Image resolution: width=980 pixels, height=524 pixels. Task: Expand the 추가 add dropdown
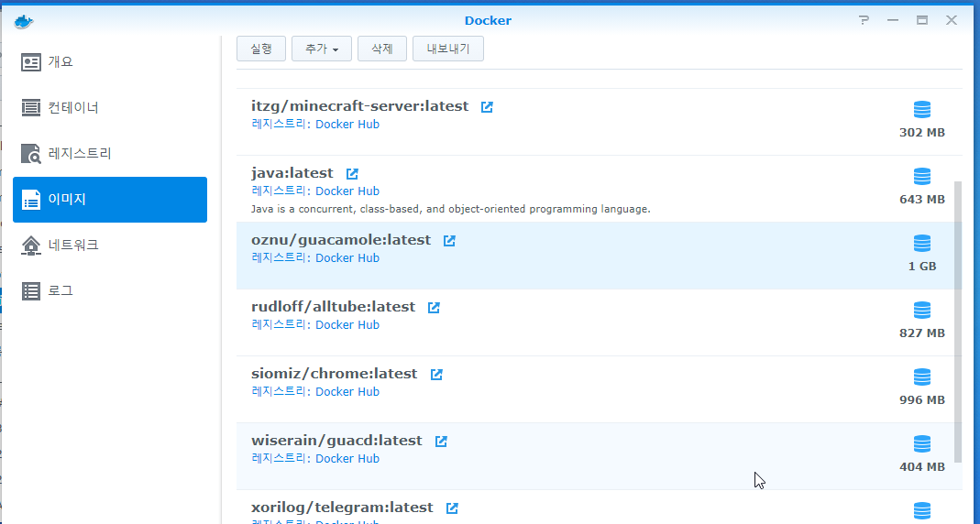coord(322,49)
